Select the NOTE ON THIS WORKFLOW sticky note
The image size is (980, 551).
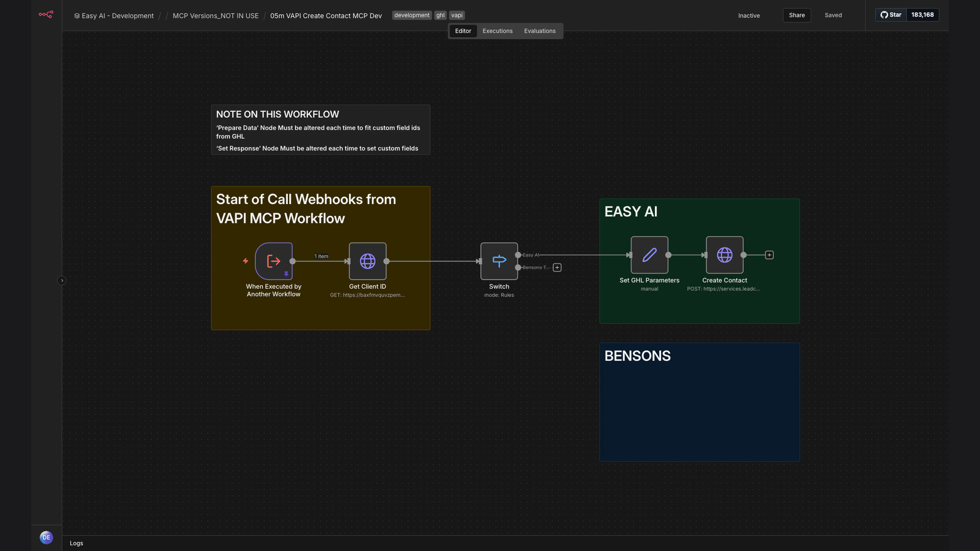click(x=321, y=130)
